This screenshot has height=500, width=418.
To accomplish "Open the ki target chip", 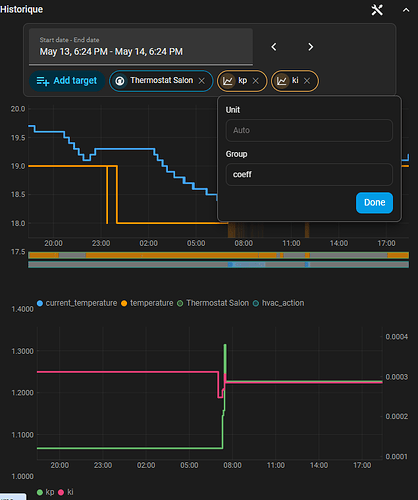I will (x=295, y=81).
